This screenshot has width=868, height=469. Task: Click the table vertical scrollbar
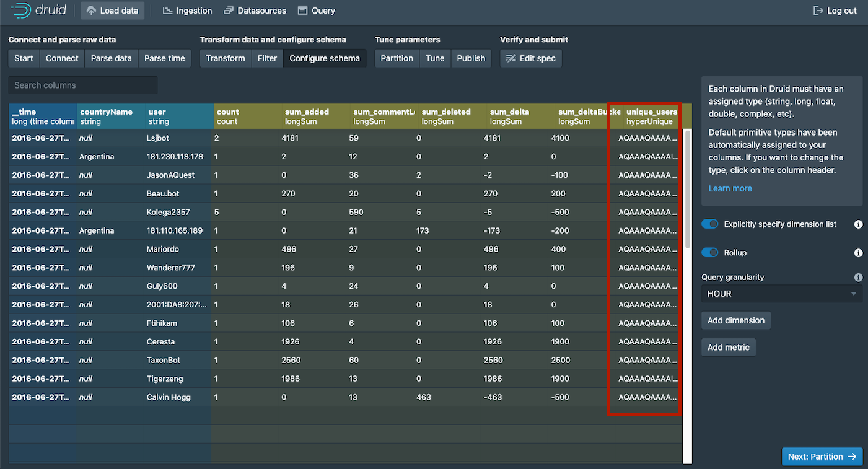(687, 188)
